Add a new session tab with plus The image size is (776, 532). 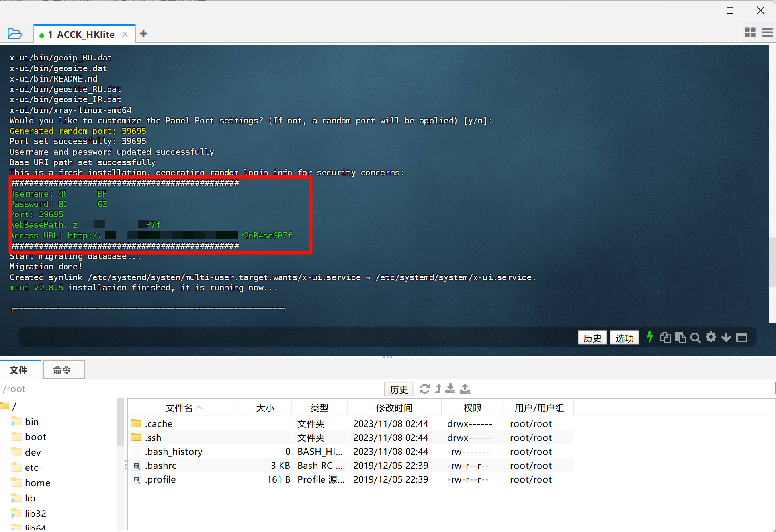(x=143, y=34)
